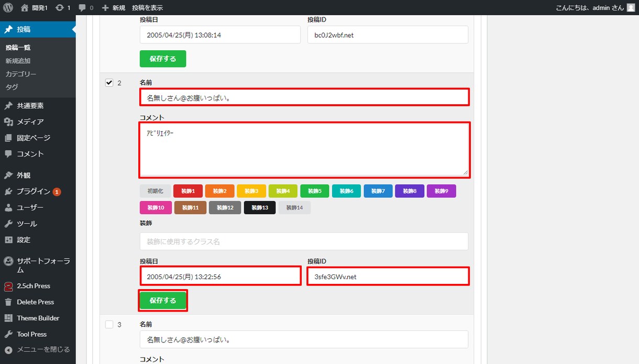Click the admin avatar icon
Image resolution: width=639 pixels, height=364 pixels.
(631, 7)
